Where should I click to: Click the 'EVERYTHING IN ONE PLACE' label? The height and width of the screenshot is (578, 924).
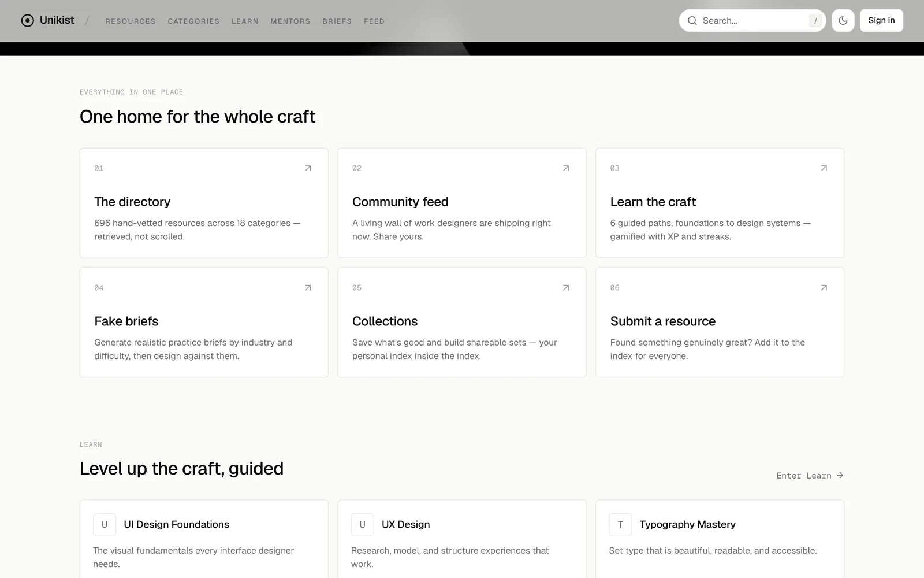[131, 92]
